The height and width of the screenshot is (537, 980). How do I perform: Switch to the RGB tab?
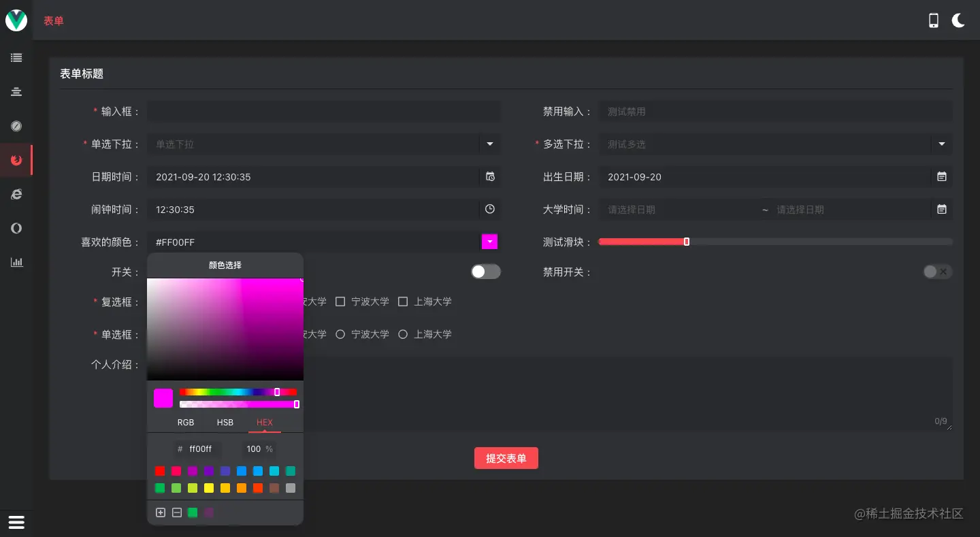[185, 422]
